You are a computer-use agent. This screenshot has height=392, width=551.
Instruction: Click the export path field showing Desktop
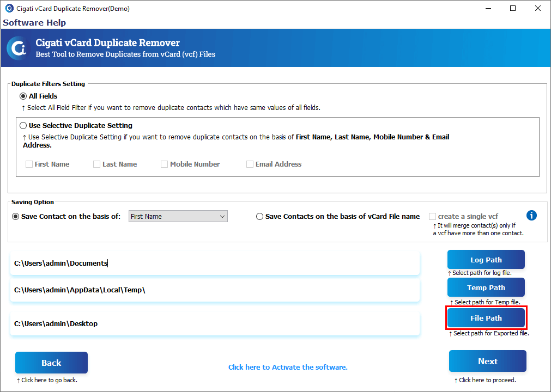215,323
